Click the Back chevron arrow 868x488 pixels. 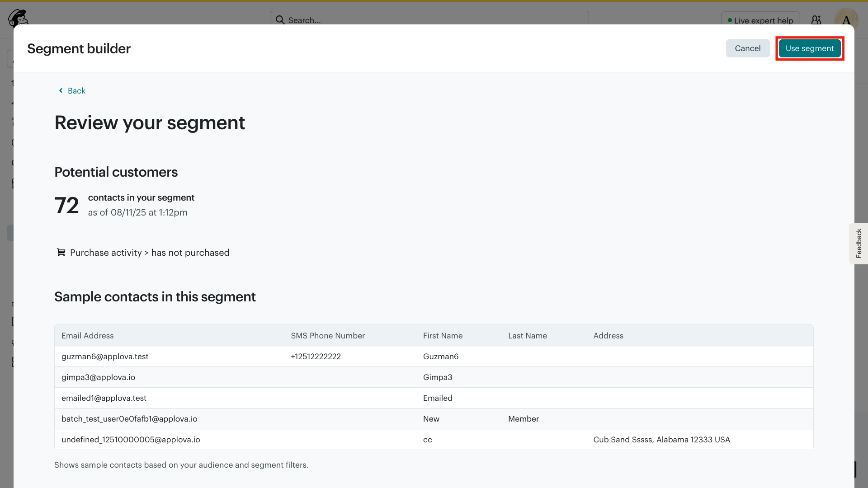tap(61, 91)
